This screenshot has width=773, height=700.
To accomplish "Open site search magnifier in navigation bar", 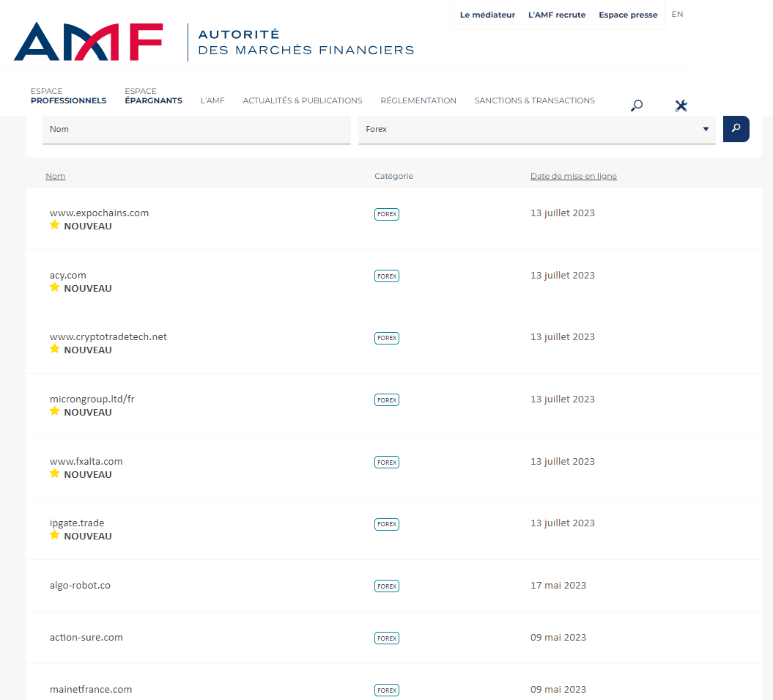I will [637, 106].
